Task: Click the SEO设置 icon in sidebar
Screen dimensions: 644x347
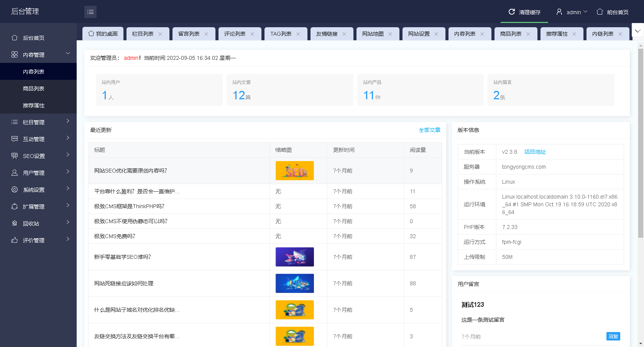Action: click(15, 156)
